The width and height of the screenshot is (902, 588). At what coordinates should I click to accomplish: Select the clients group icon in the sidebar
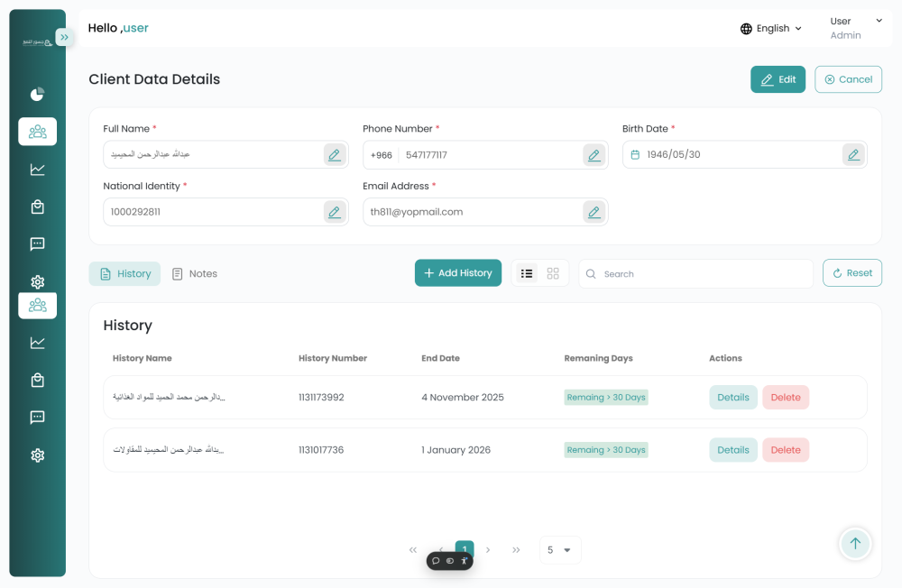37,131
